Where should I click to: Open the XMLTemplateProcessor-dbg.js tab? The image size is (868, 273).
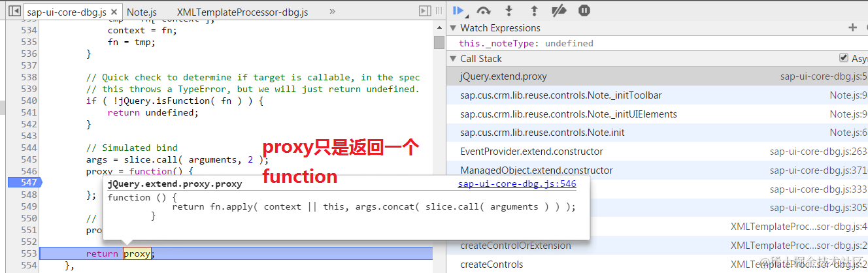(x=242, y=12)
